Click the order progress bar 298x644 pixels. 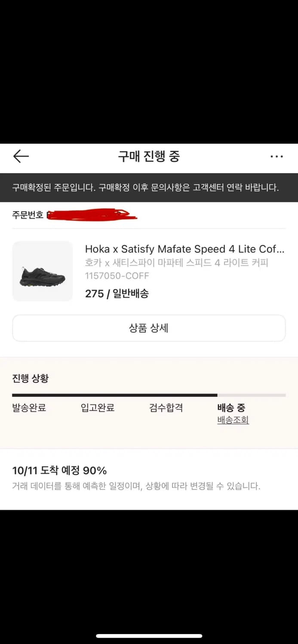[x=149, y=395]
